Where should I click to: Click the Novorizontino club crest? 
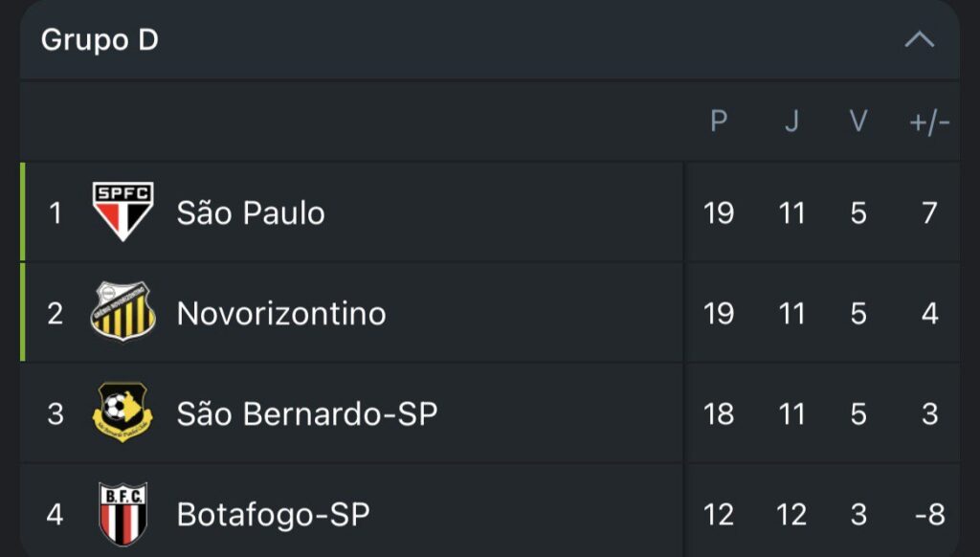[122, 312]
